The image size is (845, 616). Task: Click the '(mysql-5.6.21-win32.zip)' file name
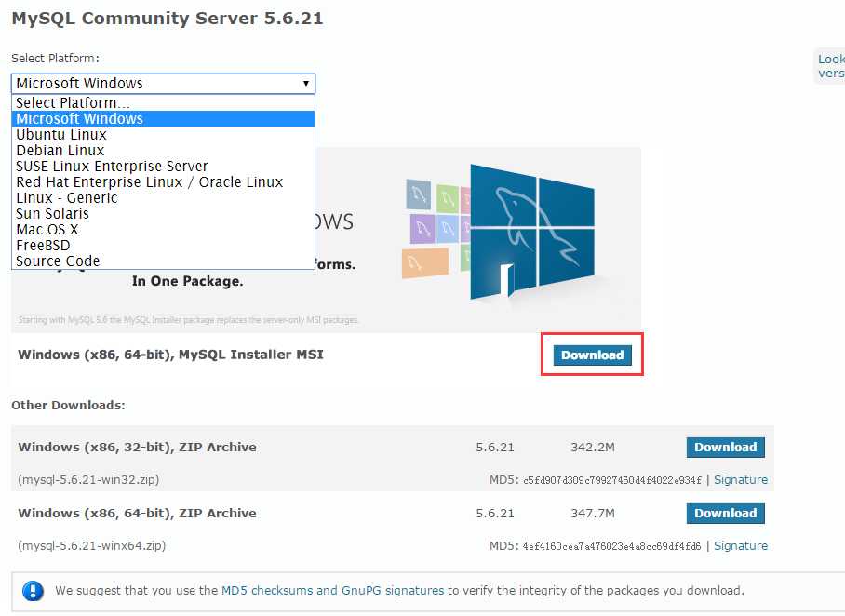coord(88,479)
